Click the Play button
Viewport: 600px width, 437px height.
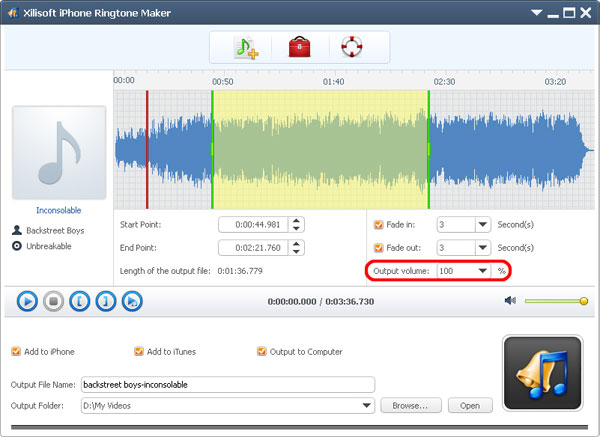click(x=27, y=301)
